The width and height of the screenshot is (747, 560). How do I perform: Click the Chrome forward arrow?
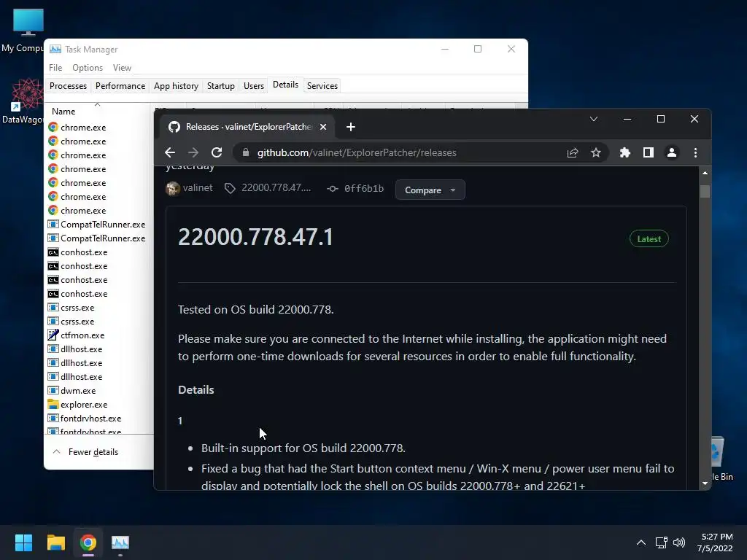193,152
